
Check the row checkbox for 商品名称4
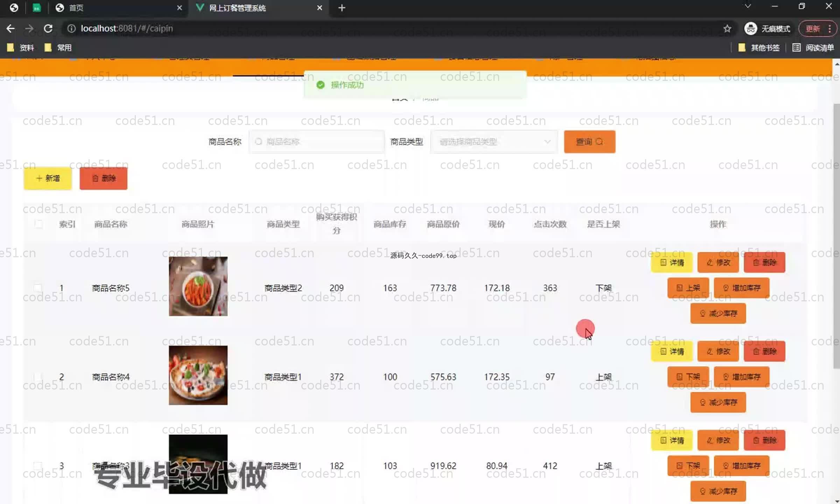(38, 377)
